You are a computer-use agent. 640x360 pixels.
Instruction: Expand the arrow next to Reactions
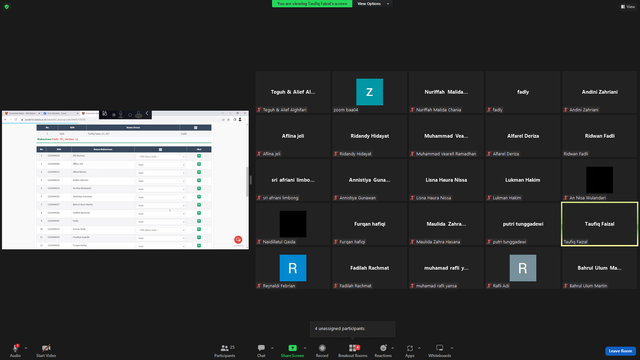(393, 348)
